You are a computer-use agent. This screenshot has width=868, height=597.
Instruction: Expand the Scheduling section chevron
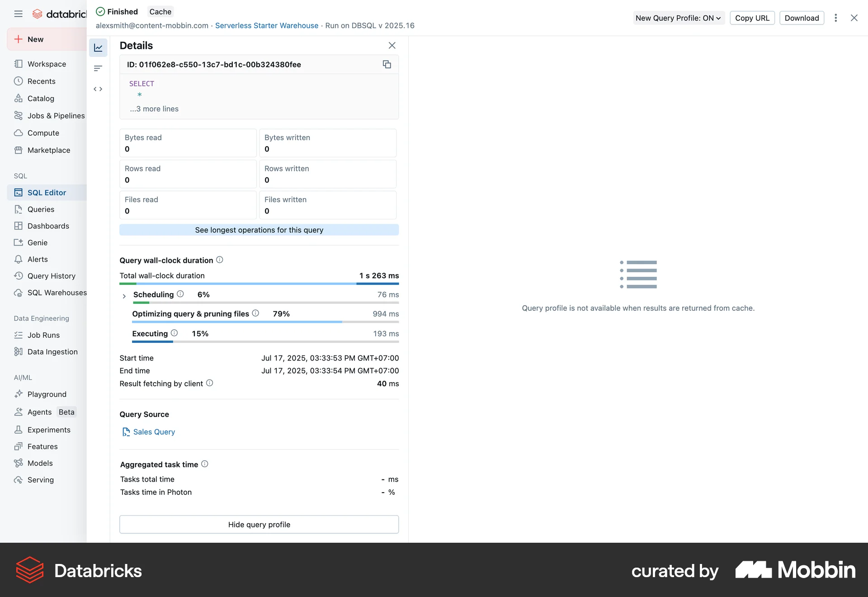pyautogui.click(x=124, y=297)
